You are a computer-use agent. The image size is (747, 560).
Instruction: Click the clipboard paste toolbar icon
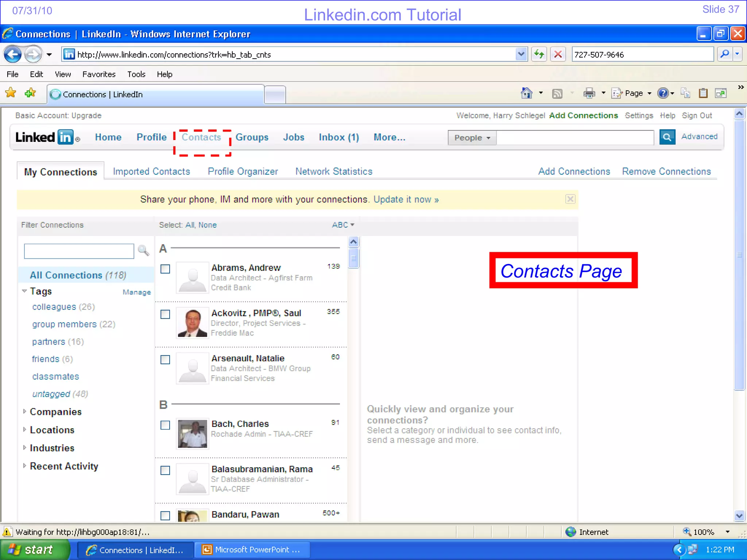[703, 93]
